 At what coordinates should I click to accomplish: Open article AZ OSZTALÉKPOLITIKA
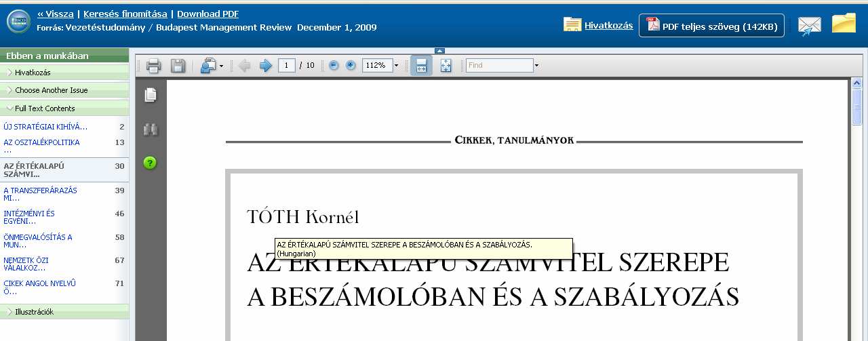pos(41,146)
